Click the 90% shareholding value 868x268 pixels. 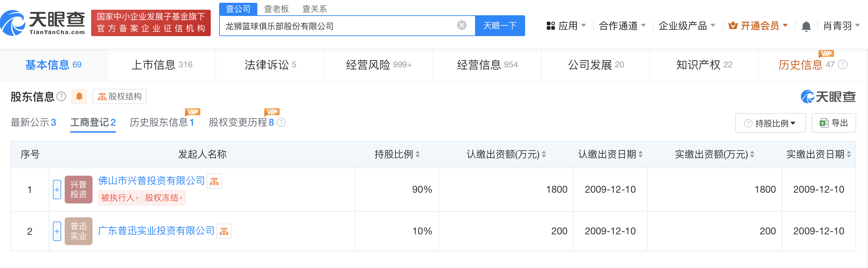(x=422, y=190)
